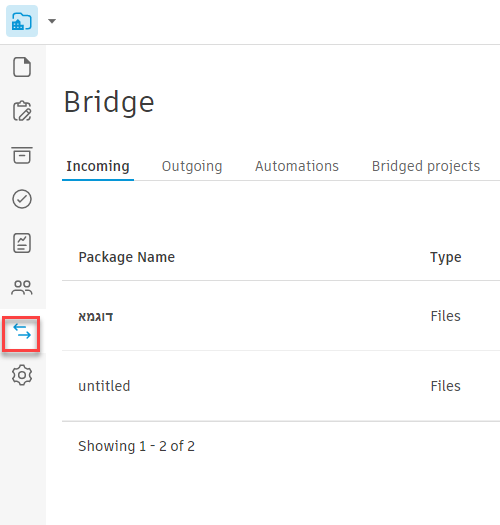
Task: Open the Automations tab
Action: tap(297, 166)
